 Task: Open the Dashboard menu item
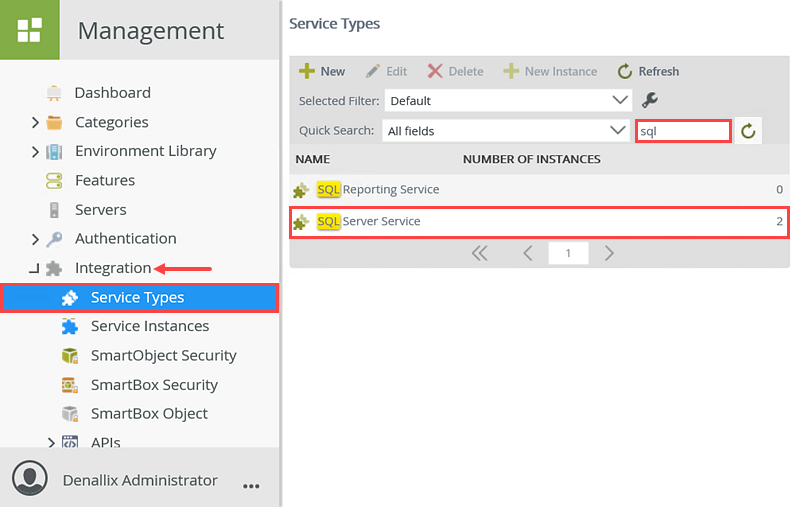[113, 93]
